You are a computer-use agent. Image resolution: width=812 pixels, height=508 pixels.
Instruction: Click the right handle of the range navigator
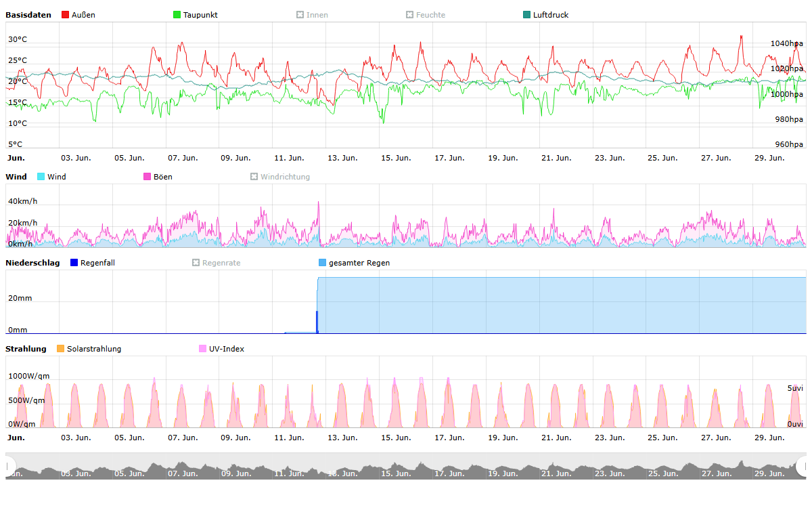(x=803, y=466)
